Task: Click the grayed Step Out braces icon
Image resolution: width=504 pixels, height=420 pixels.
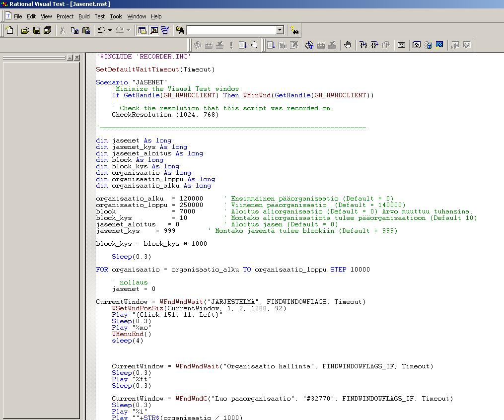Action: point(386,45)
